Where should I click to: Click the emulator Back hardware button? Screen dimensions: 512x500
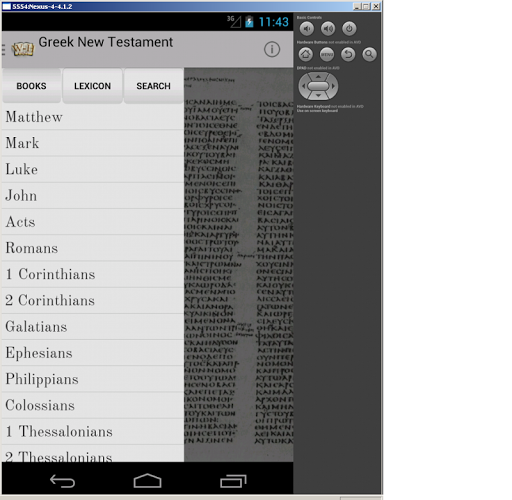[x=348, y=54]
